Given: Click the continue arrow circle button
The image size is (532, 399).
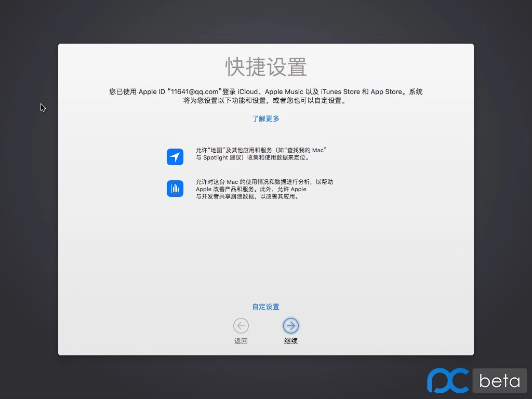Looking at the screenshot, I should 291,326.
